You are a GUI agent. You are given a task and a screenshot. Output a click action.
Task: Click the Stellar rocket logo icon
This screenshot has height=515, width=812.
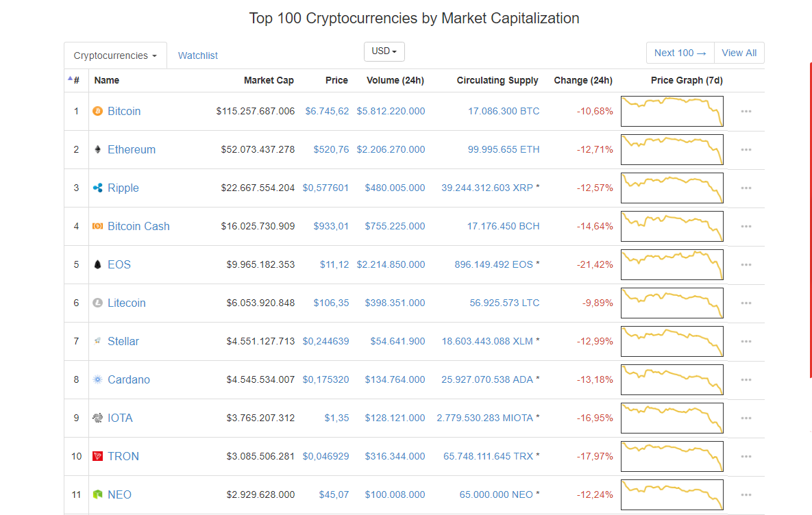97,341
